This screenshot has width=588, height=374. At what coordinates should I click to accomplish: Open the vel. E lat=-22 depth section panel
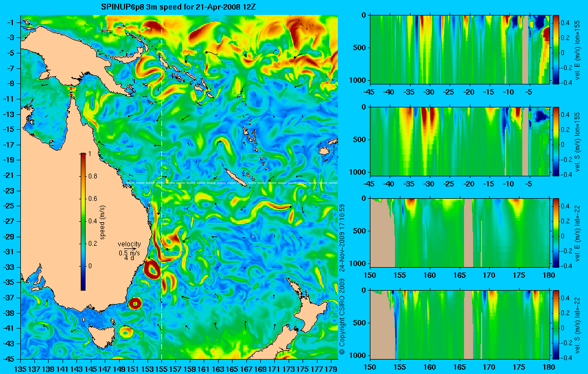click(x=459, y=233)
